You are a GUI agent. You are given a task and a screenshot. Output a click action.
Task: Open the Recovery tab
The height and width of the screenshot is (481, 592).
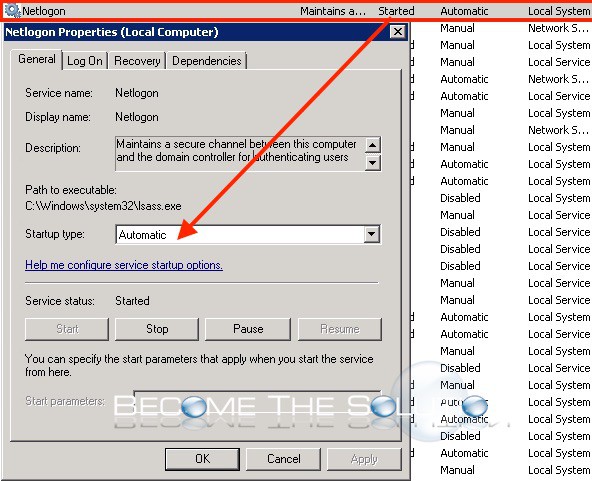[x=137, y=61]
